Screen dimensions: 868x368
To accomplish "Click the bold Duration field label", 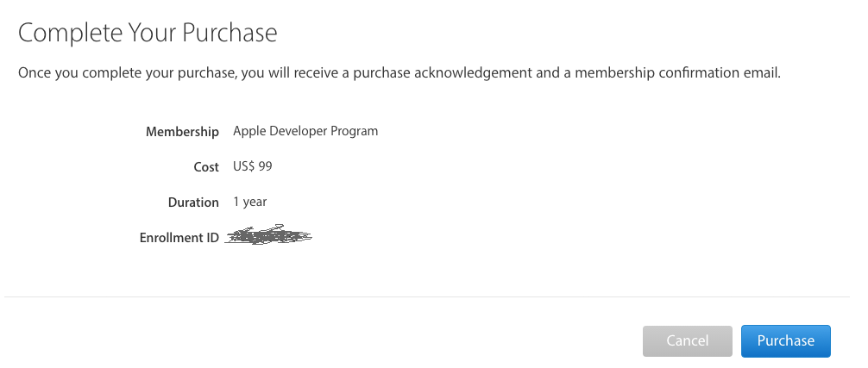I will pyautogui.click(x=193, y=203).
